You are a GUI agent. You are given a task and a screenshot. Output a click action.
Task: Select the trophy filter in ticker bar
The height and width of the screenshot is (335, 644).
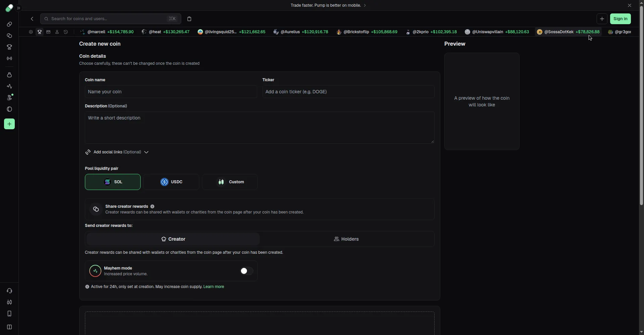coord(40,32)
